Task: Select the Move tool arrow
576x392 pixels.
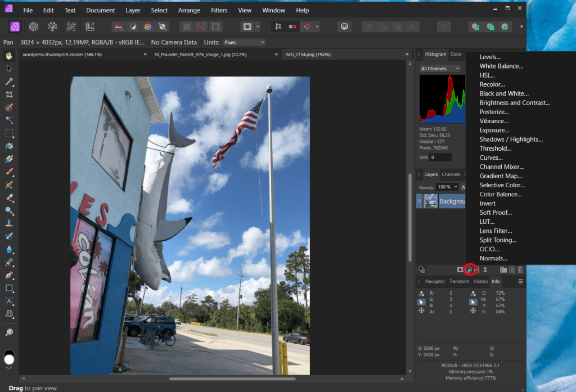Action: click(x=9, y=68)
